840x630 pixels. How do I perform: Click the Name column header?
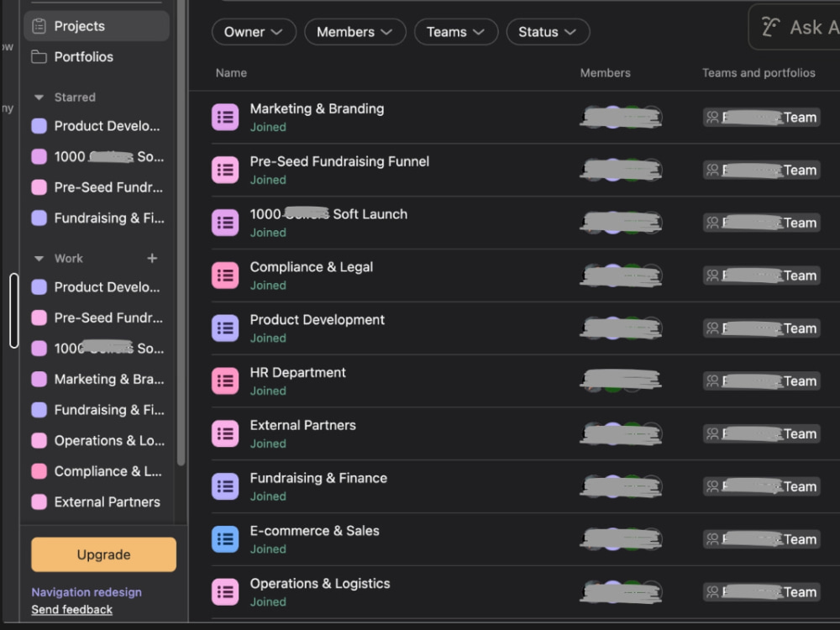[x=232, y=73]
